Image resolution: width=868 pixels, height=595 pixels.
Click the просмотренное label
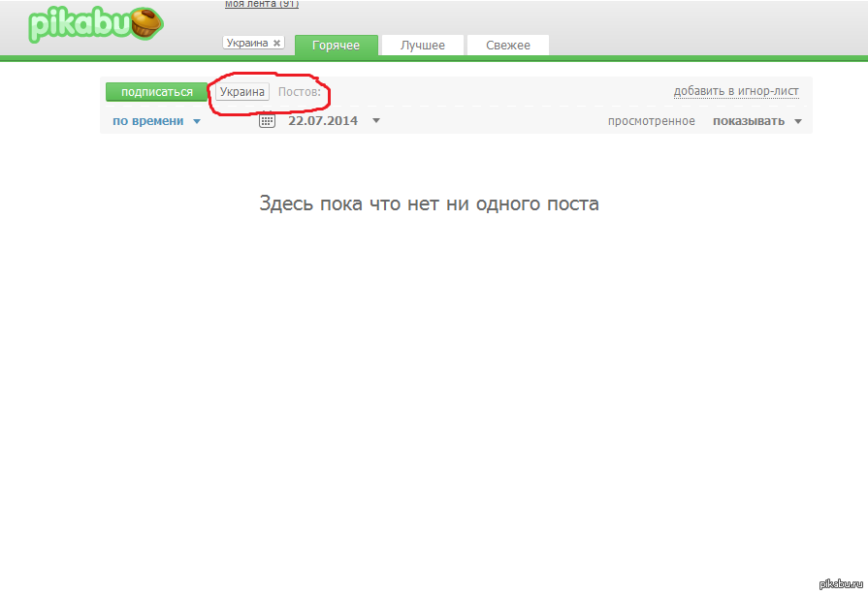click(651, 121)
